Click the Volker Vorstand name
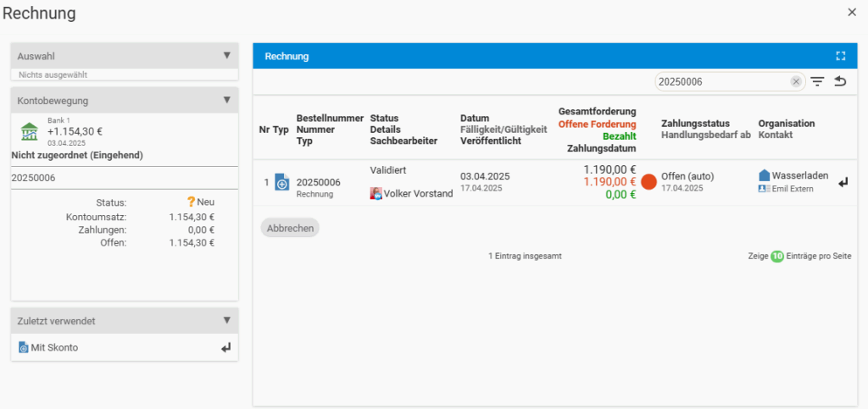 click(418, 193)
